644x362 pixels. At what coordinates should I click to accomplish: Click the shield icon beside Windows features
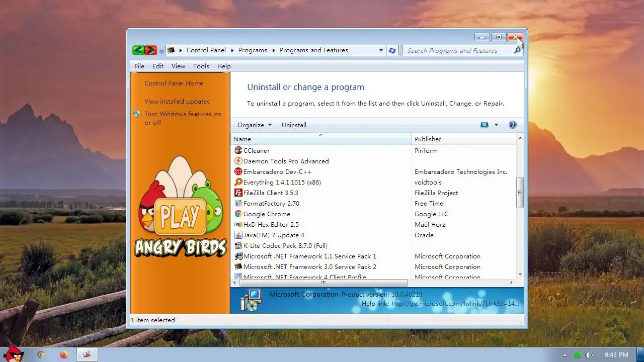[137, 114]
